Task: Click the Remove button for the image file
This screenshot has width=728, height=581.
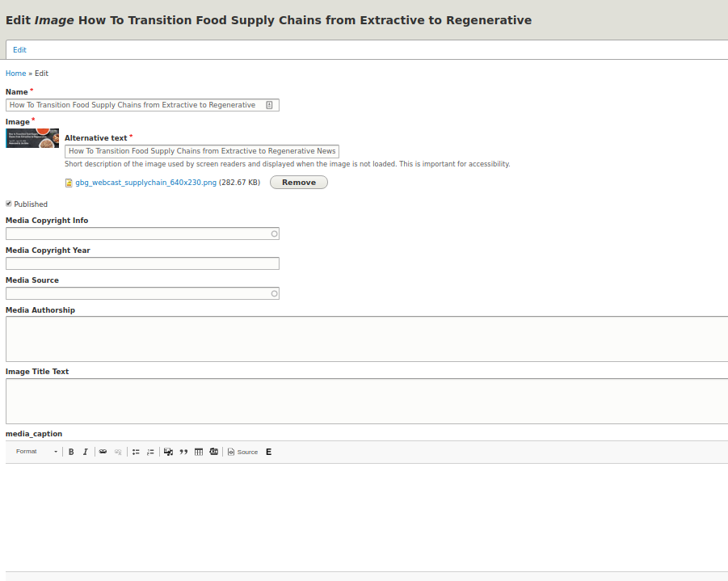Action: tap(298, 182)
